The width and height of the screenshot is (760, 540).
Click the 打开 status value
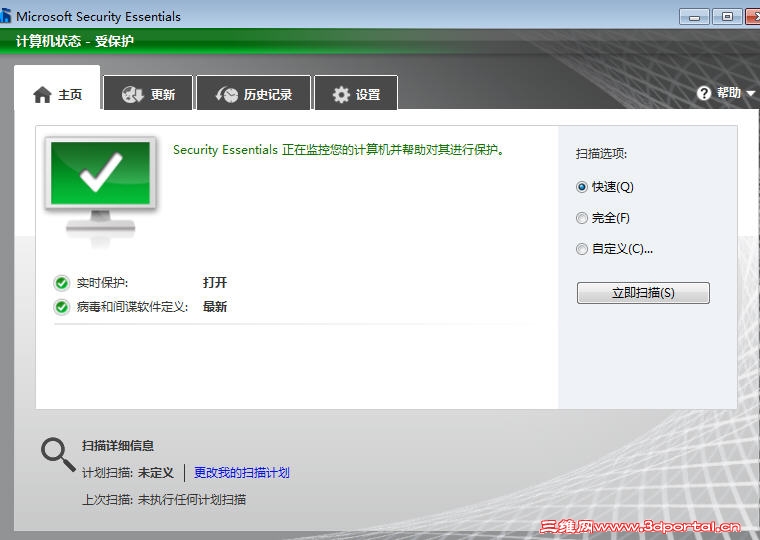215,282
